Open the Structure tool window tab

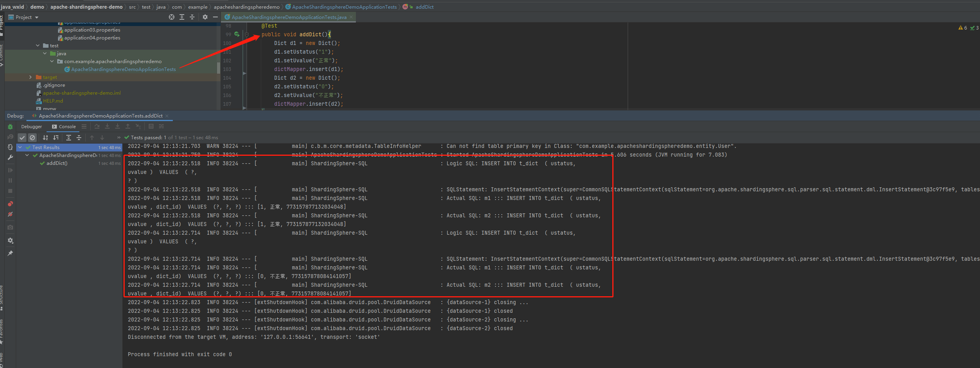[x=2, y=298]
